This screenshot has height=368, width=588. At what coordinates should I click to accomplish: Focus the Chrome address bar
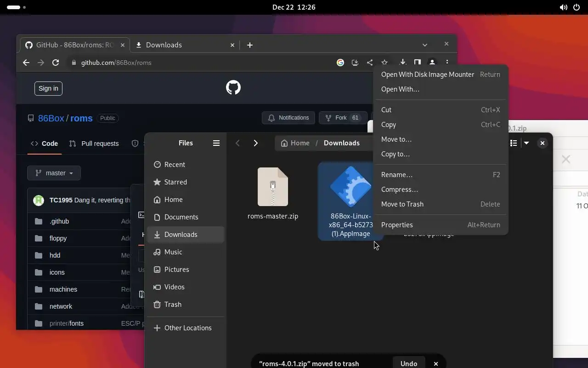[202, 63]
